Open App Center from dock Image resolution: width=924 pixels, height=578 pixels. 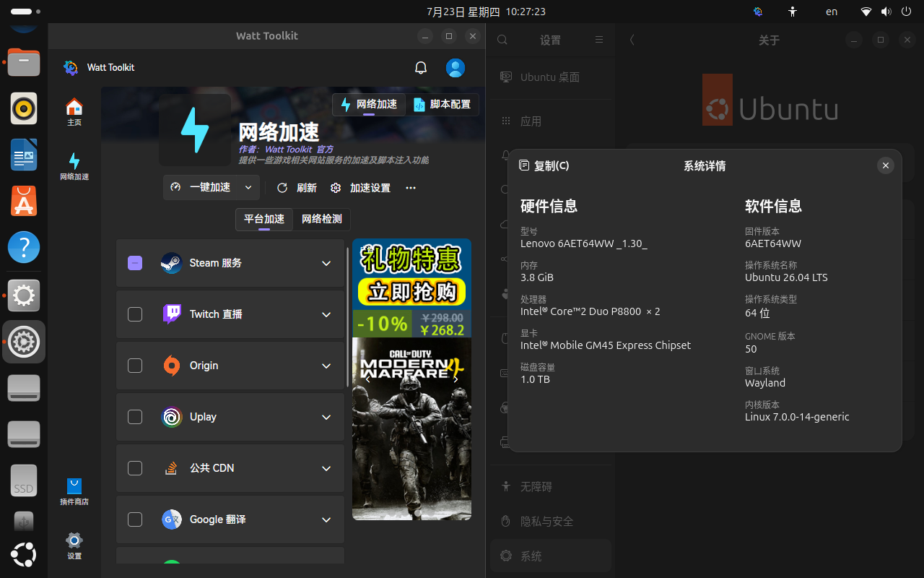(x=24, y=202)
